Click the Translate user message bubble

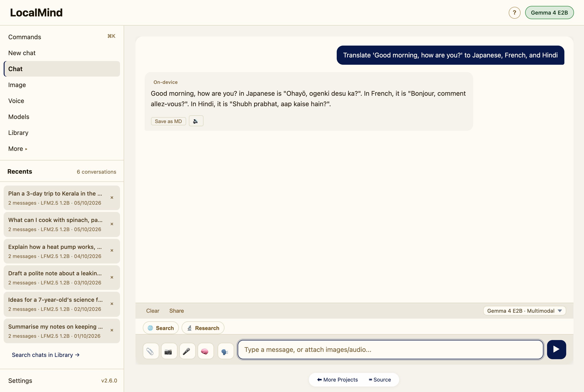click(x=450, y=55)
